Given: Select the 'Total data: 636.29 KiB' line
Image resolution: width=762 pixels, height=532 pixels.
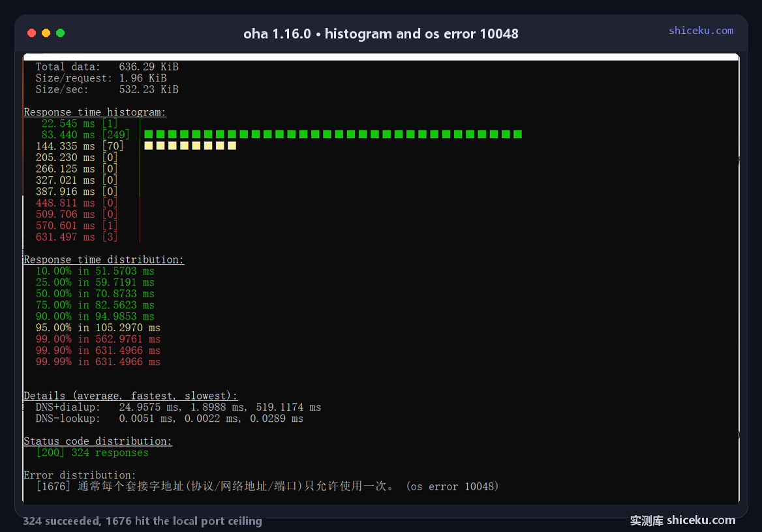Looking at the screenshot, I should coord(107,66).
